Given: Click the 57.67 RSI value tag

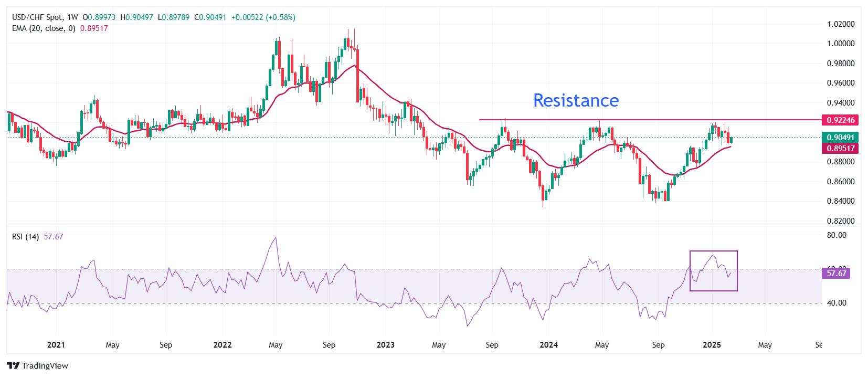Looking at the screenshot, I should click(835, 274).
